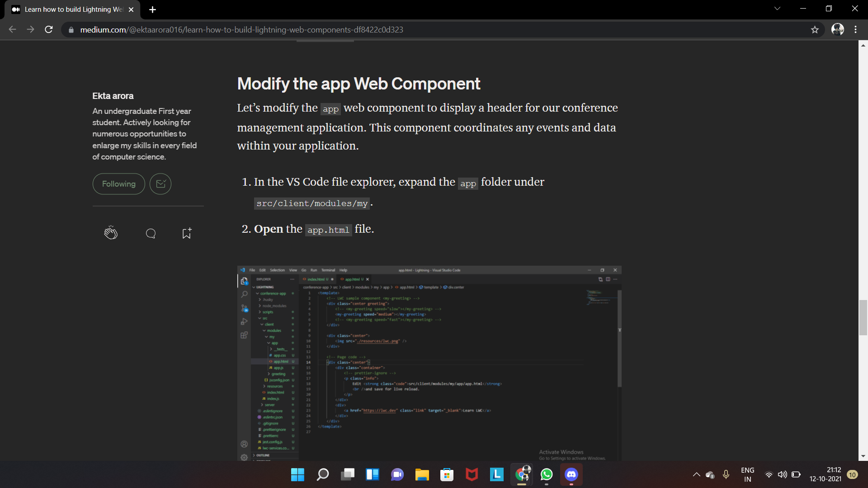Open the comments response icon

151,234
